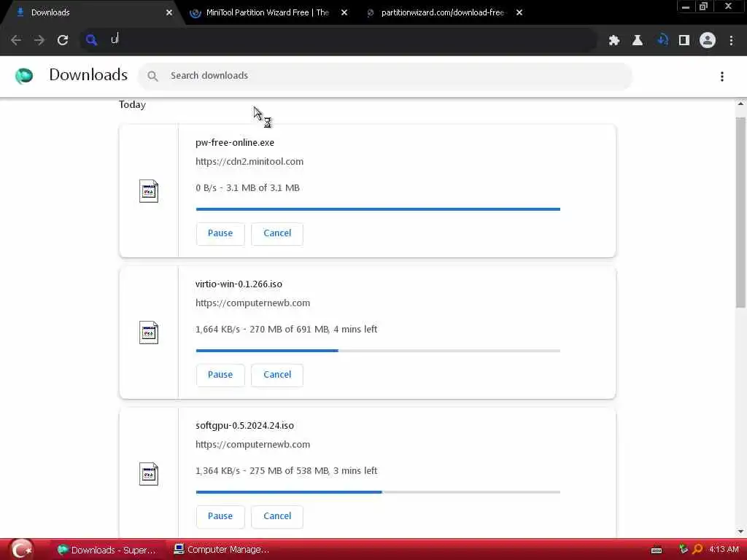Close the partitionwizard.com tab
Image resolution: width=747 pixels, height=560 pixels.
click(519, 13)
